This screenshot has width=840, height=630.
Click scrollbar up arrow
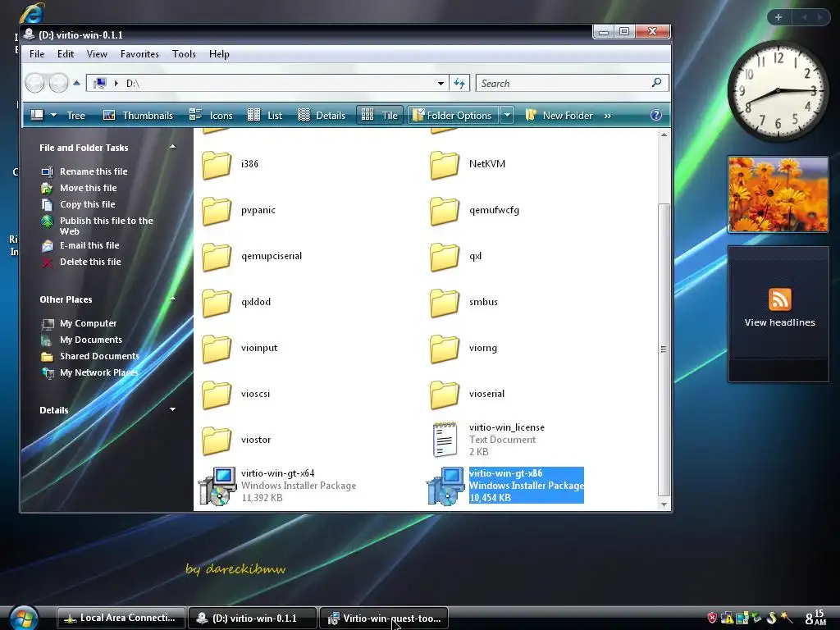pyautogui.click(x=664, y=135)
